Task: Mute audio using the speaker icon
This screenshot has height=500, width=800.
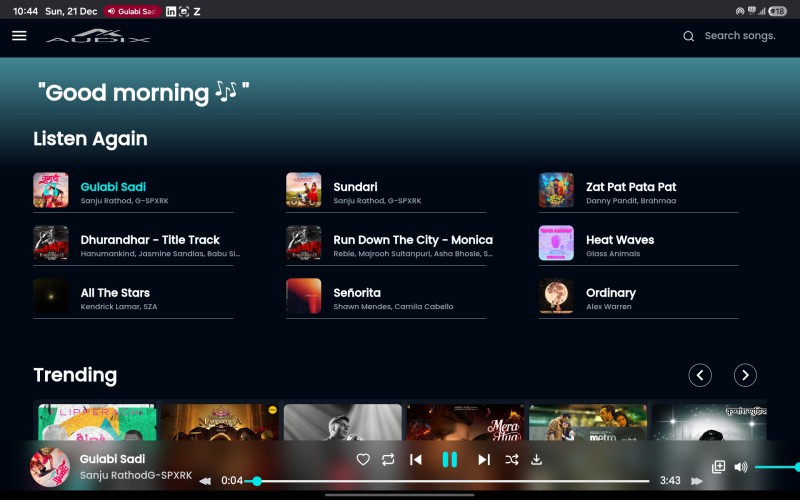Action: pos(741,467)
